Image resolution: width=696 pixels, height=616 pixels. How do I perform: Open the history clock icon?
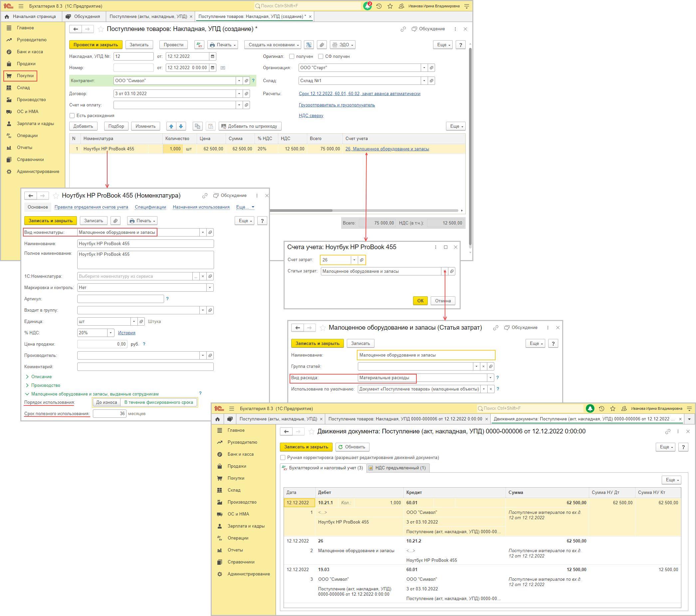coord(379,6)
